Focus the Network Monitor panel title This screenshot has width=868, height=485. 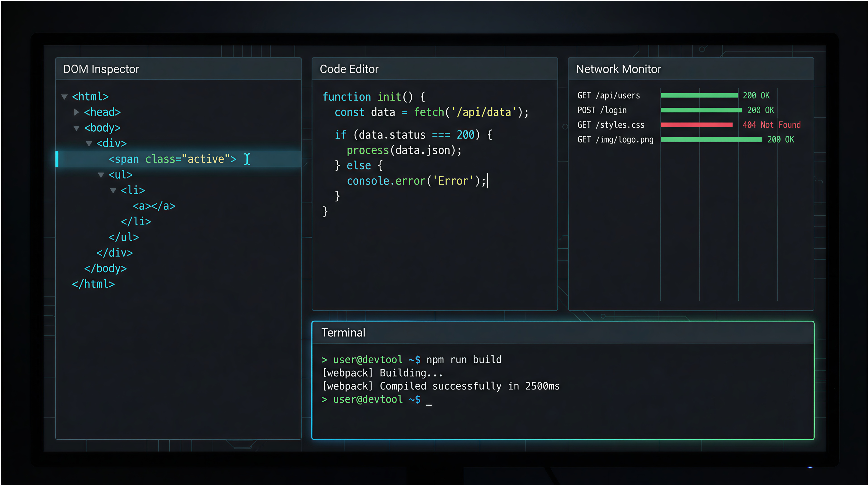(x=619, y=69)
